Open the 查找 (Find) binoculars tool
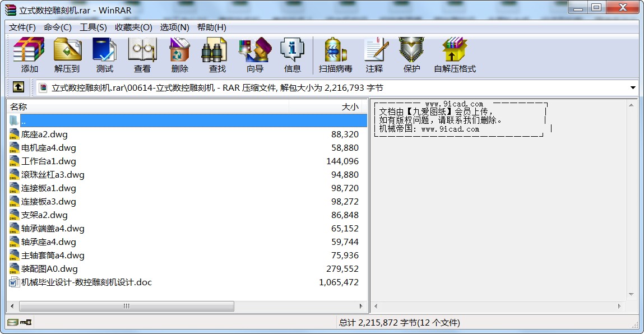 (x=217, y=55)
